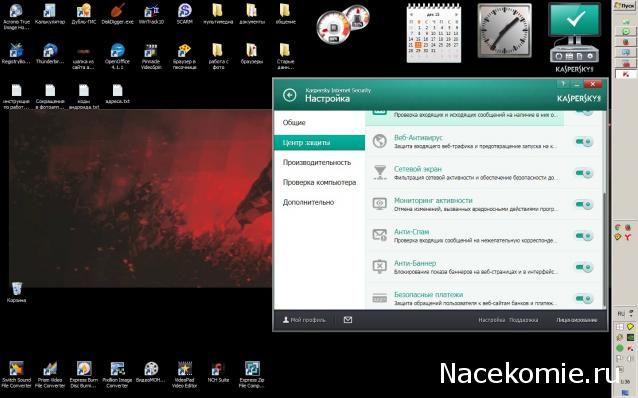
Task: Open the Pixillion Image Converter shortcut
Action: point(117,374)
